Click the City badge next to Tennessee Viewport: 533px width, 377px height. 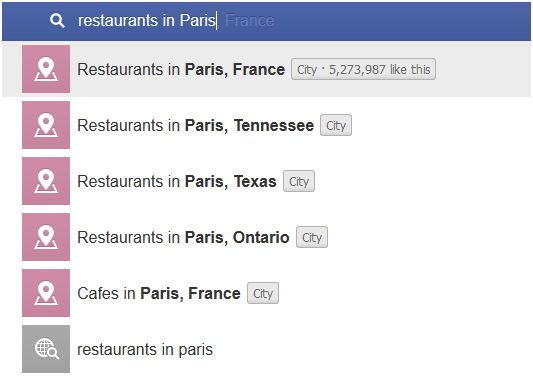coord(336,125)
